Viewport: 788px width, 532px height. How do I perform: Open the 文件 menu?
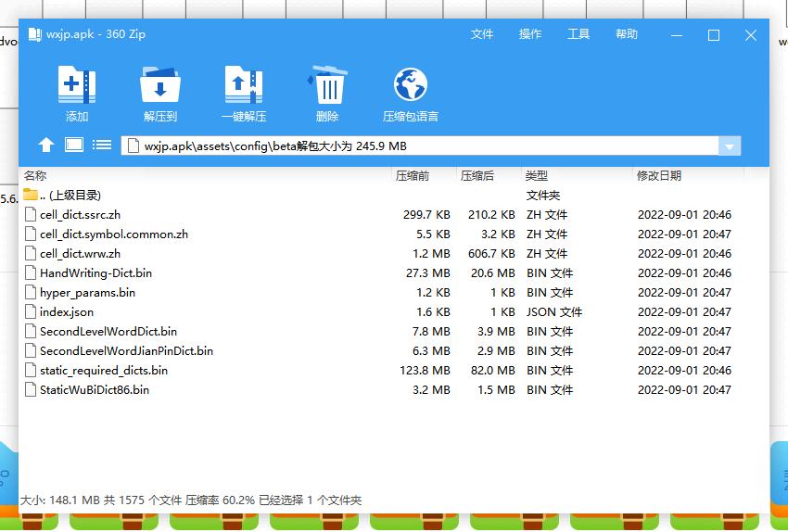482,34
